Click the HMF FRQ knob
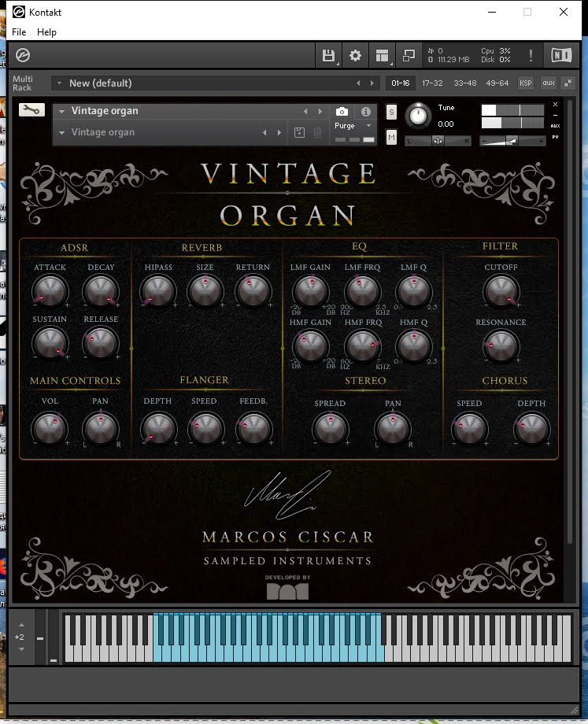 click(363, 346)
